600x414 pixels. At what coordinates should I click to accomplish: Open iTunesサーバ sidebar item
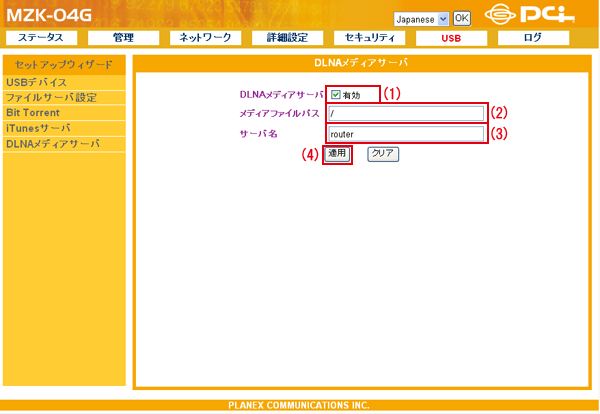pos(64,129)
